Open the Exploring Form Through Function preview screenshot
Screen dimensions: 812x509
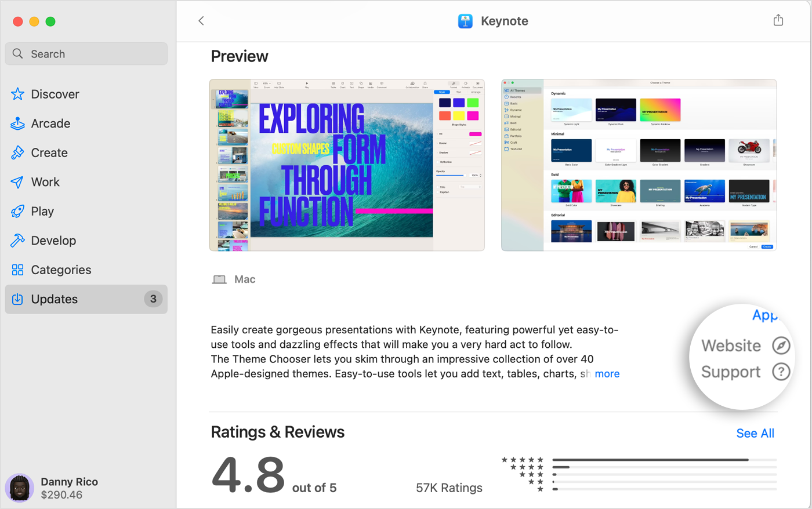(347, 165)
